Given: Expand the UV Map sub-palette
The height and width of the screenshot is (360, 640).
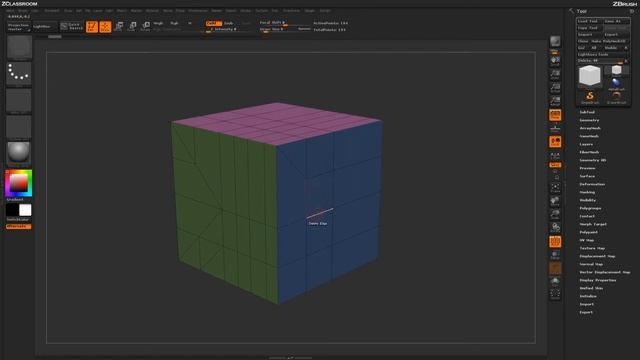Looking at the screenshot, I should click(587, 240).
